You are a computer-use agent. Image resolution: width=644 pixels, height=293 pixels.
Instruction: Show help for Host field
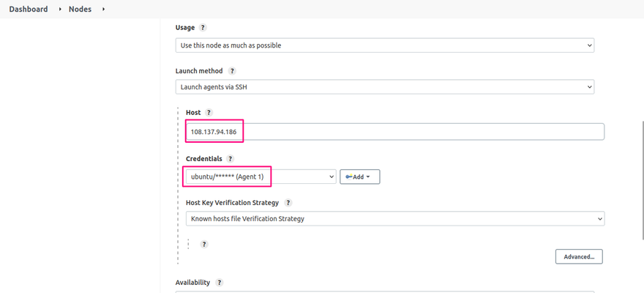coord(209,112)
